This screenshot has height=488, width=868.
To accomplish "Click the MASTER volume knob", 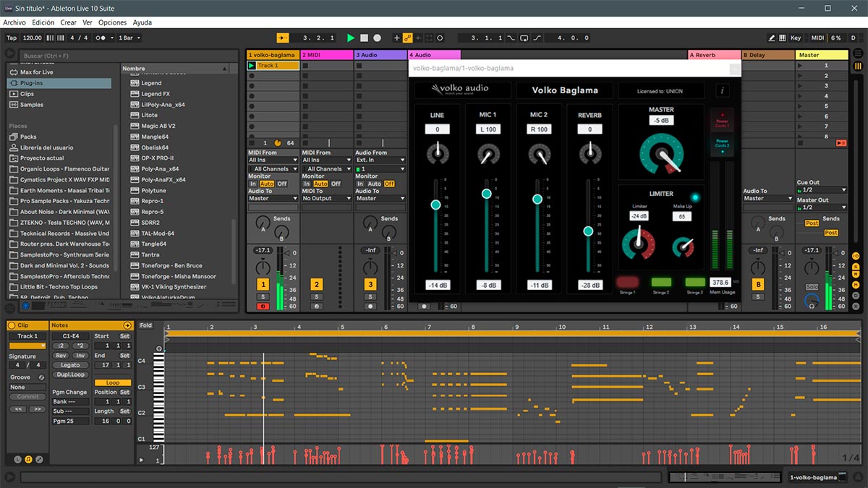I will point(660,153).
